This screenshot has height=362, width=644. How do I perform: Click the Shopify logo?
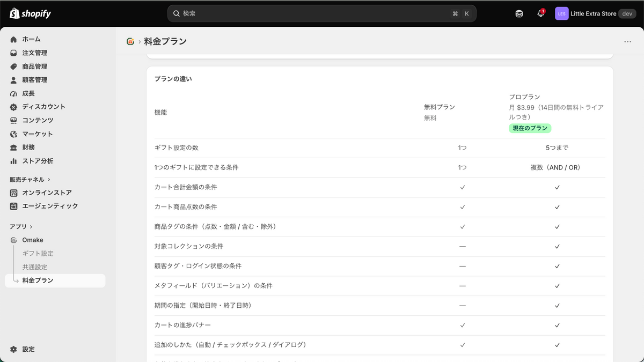pos(31,13)
